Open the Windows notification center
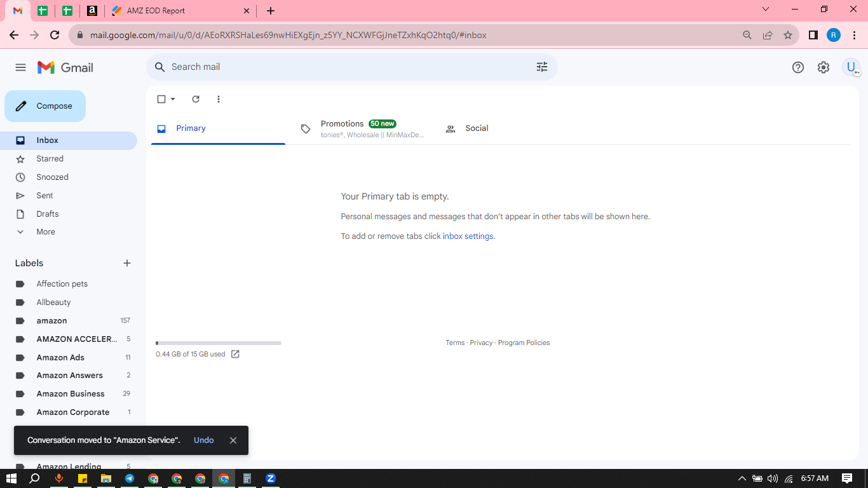The width and height of the screenshot is (868, 488). 847,478
